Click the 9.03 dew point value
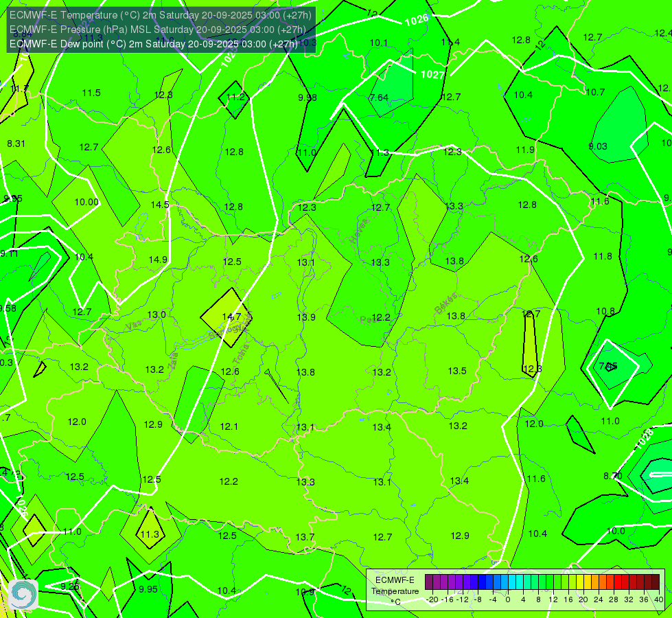Viewport: 672px width, 618px height. 598,146
